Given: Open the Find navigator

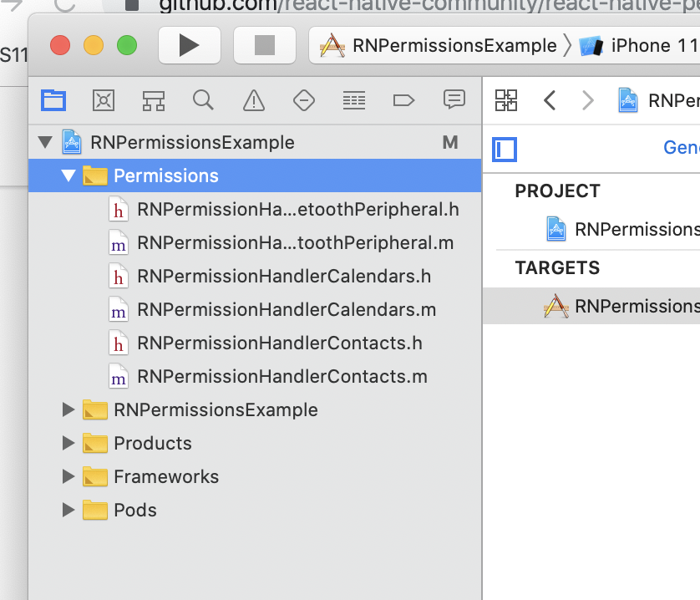Looking at the screenshot, I should point(204,100).
